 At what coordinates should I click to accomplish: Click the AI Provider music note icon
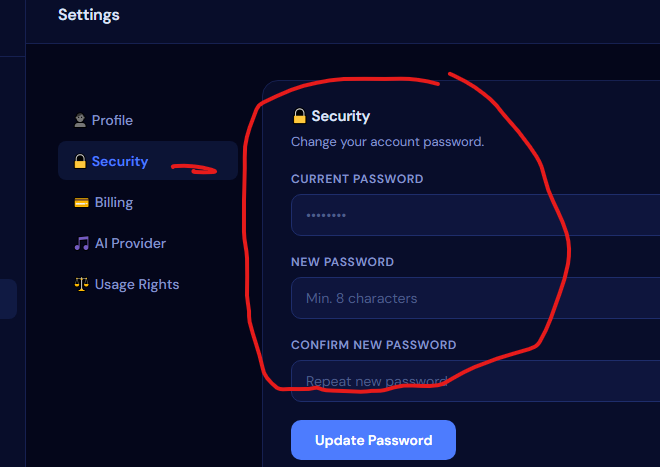82,243
